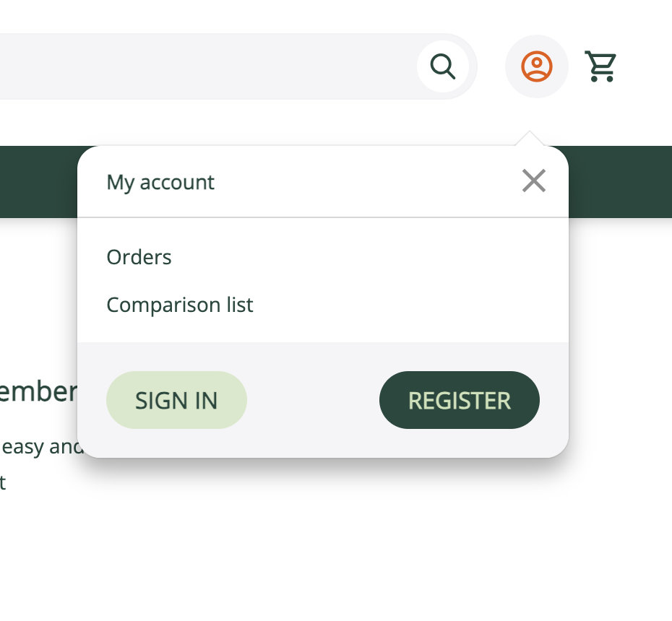
Task: Open the Comparison list entry
Action: point(180,305)
